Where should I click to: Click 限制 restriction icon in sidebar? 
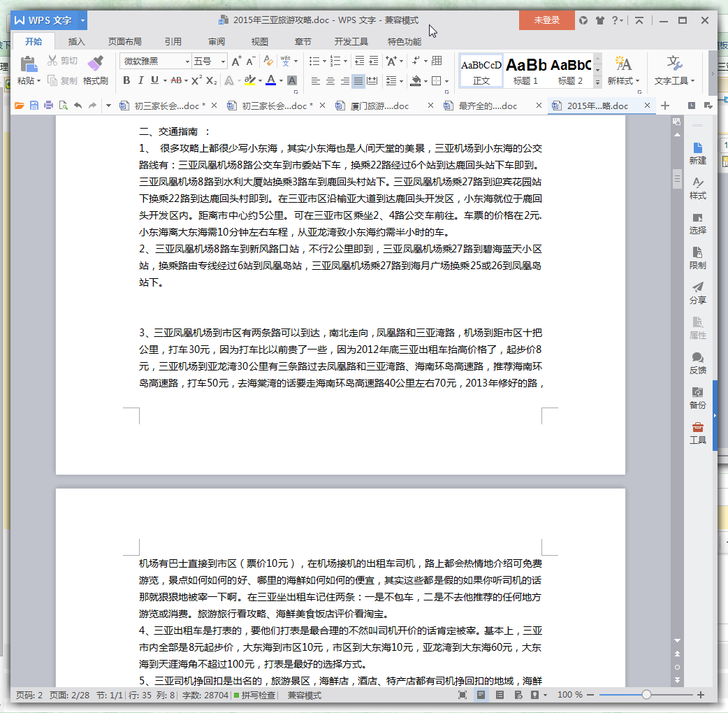coord(698,258)
